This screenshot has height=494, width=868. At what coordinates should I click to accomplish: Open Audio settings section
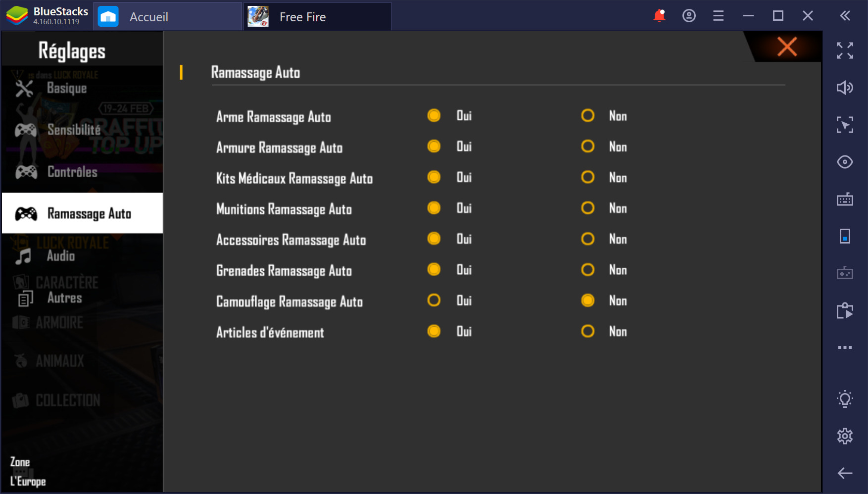(82, 256)
